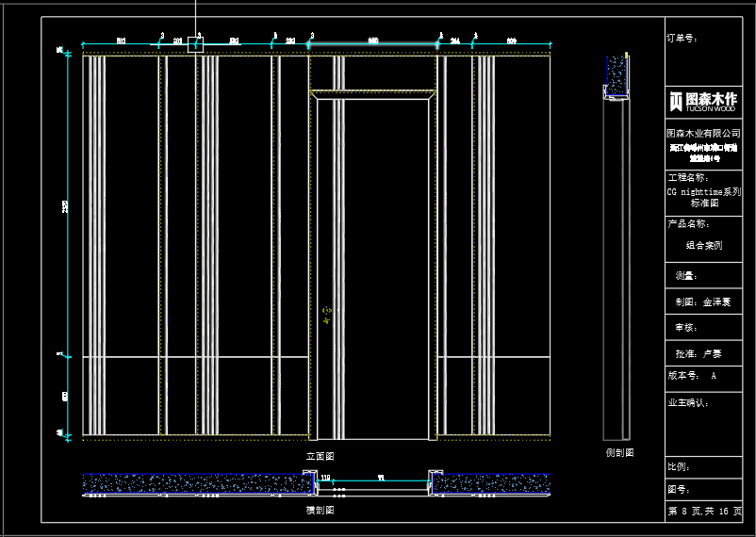Screen dimensions: 756x537
Task: Click the 测量 field in title block
Action: click(x=703, y=276)
